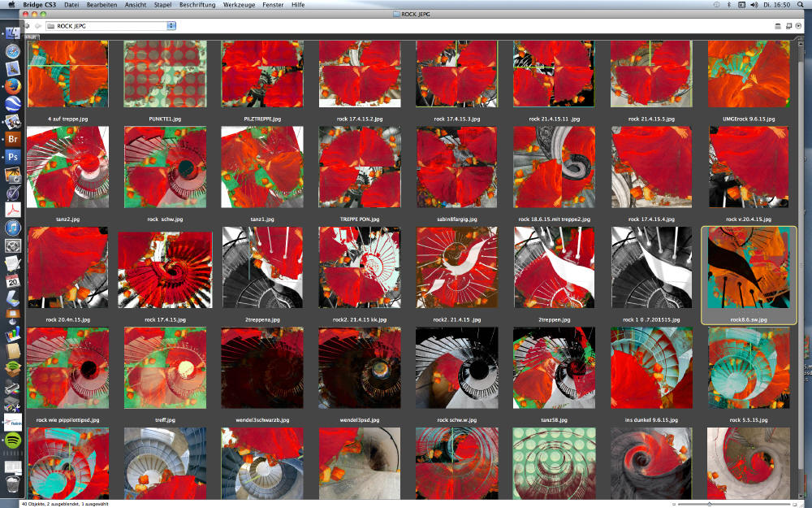The width and height of the screenshot is (812, 508).
Task: Click file name tanz58.jpg
Action: tap(554, 420)
